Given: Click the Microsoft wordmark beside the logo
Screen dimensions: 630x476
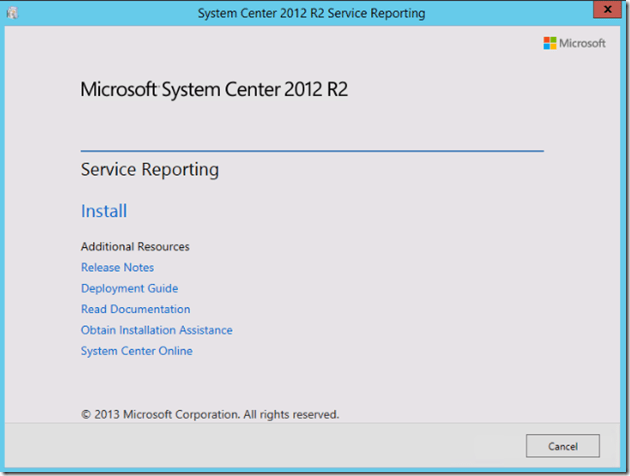Looking at the screenshot, I should pyautogui.click(x=582, y=43).
